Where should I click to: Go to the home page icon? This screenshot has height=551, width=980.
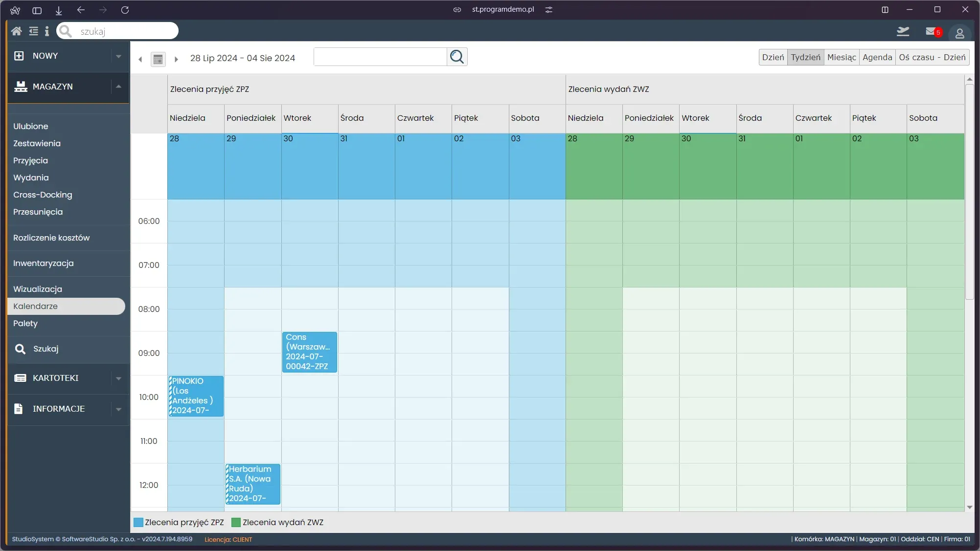tap(17, 31)
